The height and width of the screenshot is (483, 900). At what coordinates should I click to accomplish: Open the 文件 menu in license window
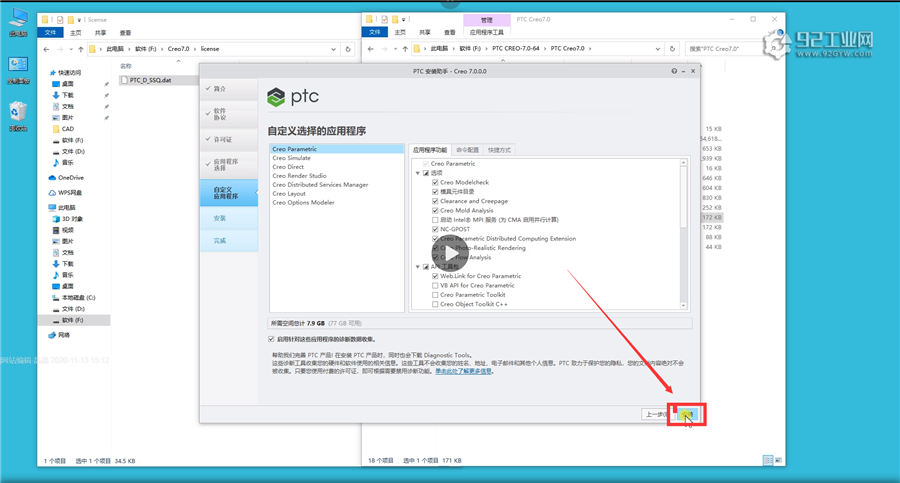pyautogui.click(x=51, y=33)
